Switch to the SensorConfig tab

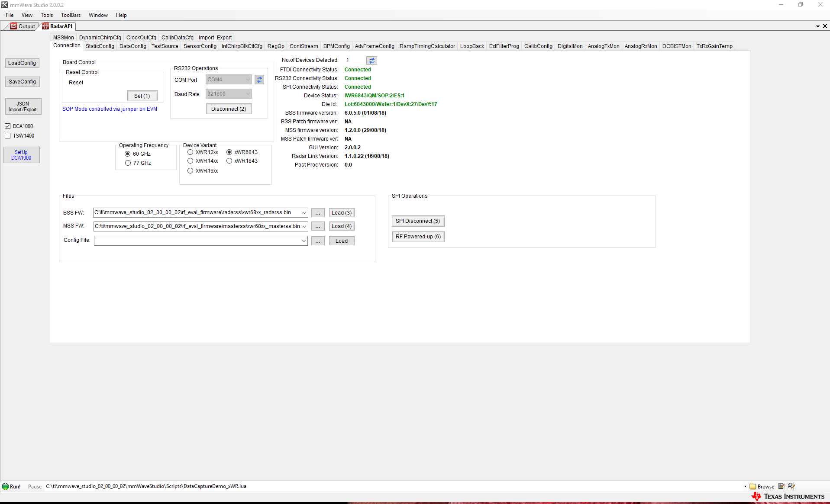pos(200,46)
